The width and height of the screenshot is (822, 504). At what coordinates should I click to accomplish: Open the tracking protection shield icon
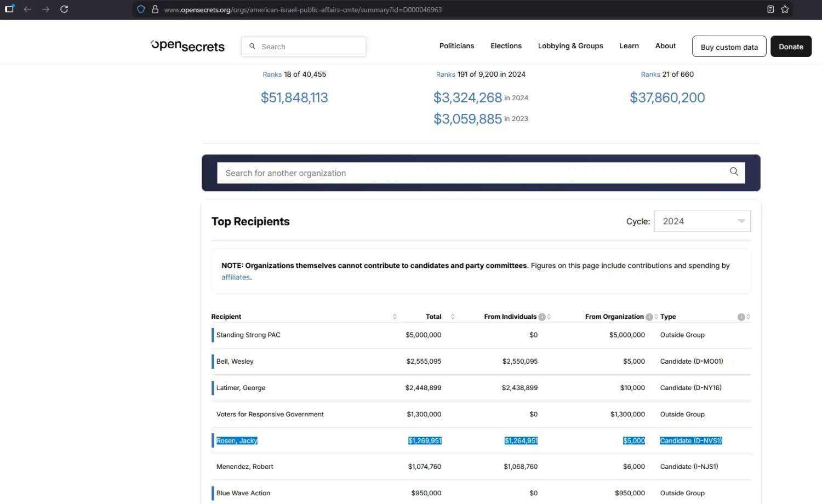pyautogui.click(x=141, y=9)
